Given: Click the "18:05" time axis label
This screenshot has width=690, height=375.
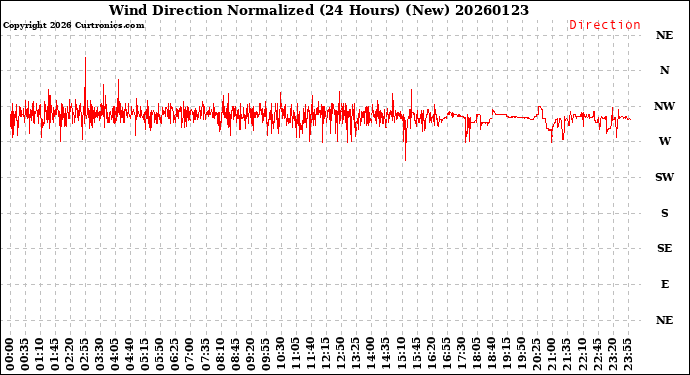Looking at the screenshot, I should (476, 355).
